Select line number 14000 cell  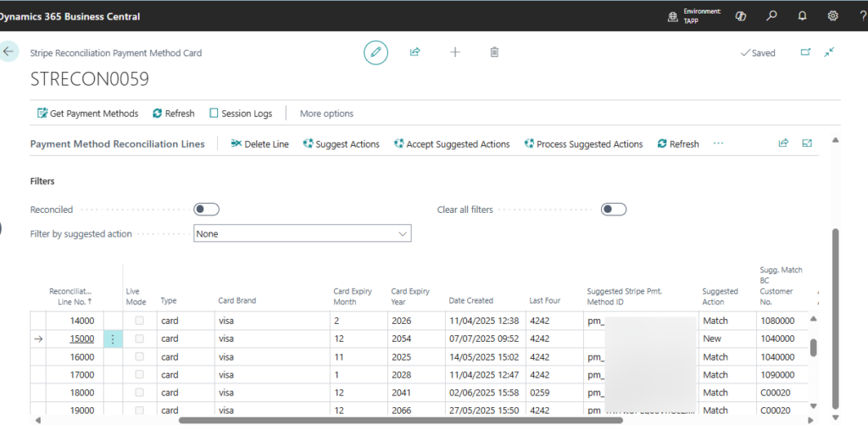(75, 321)
